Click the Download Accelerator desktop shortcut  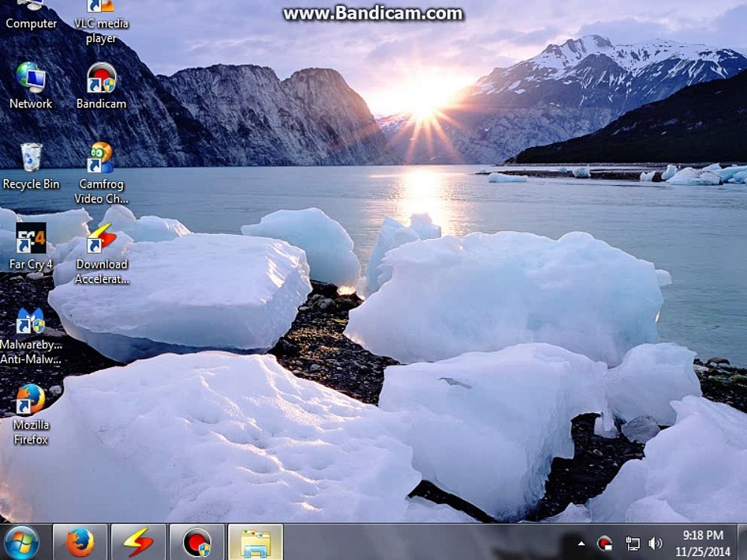(x=101, y=254)
